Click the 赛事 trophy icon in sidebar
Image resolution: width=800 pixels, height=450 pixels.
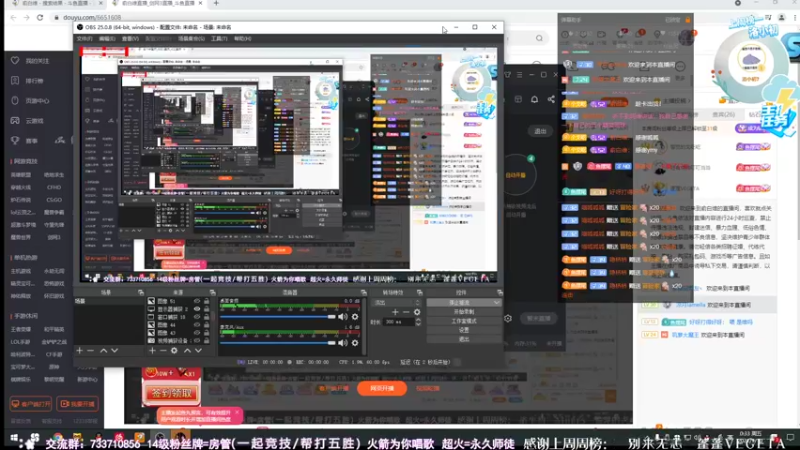tap(15, 140)
